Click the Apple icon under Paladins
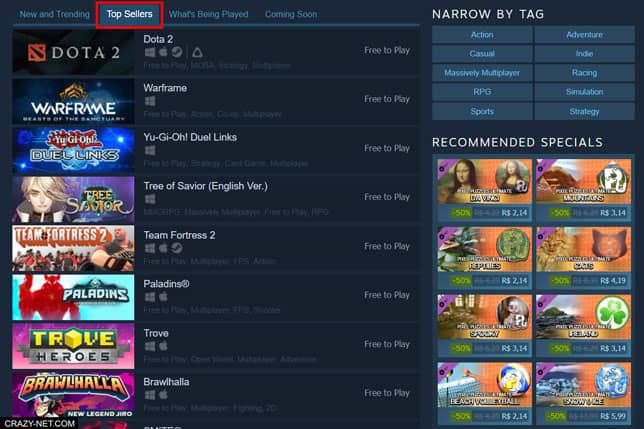The width and height of the screenshot is (644, 429). (163, 297)
